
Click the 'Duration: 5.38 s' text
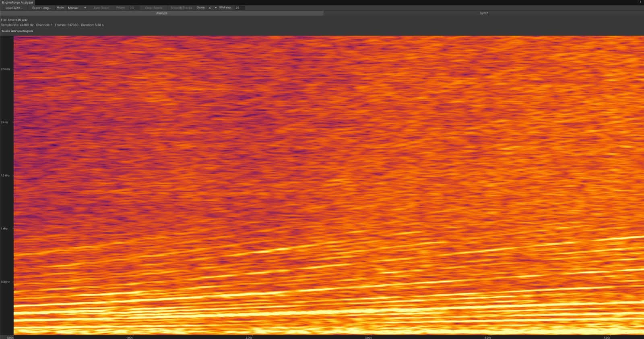coord(92,25)
